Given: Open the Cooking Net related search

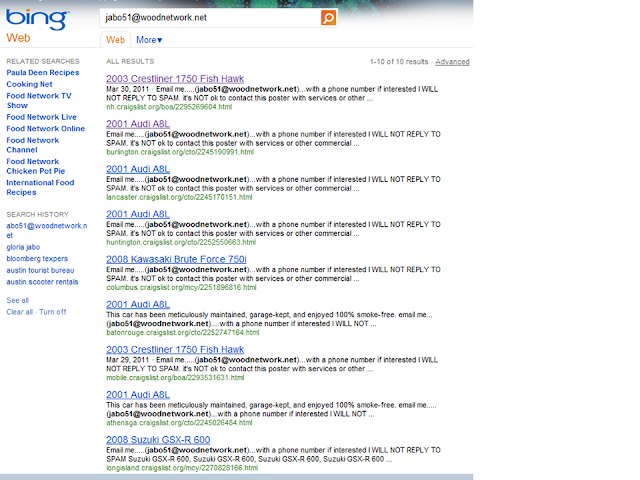Looking at the screenshot, I should (x=29, y=84).
